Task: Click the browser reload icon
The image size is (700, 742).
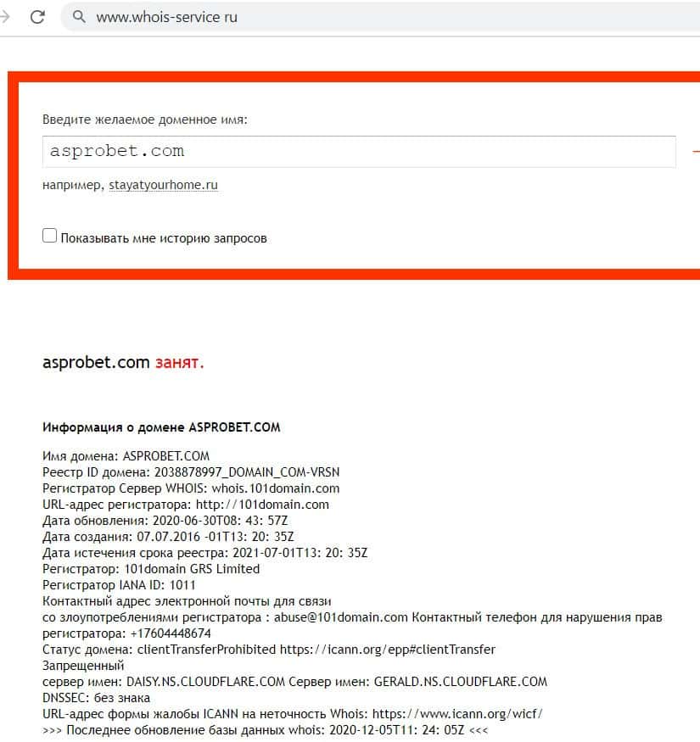Action: coord(37,17)
